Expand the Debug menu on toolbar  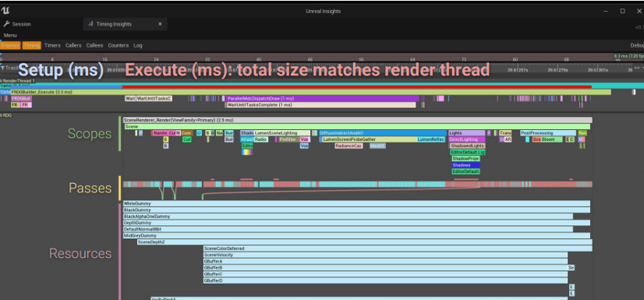637,45
